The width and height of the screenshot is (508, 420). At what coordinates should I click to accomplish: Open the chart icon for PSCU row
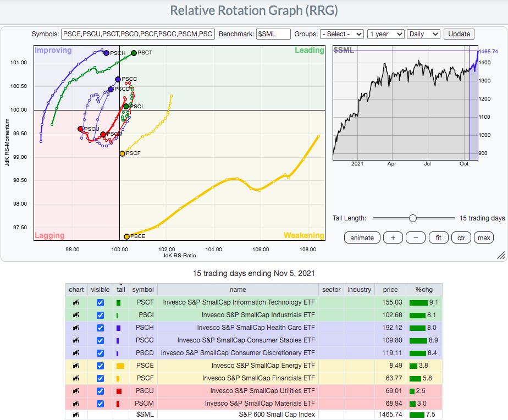tap(76, 391)
